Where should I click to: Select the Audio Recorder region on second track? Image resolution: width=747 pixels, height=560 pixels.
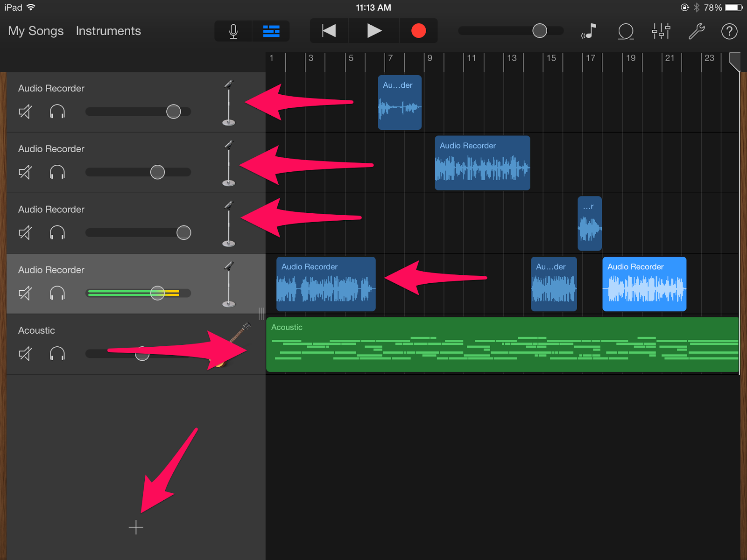click(482, 163)
